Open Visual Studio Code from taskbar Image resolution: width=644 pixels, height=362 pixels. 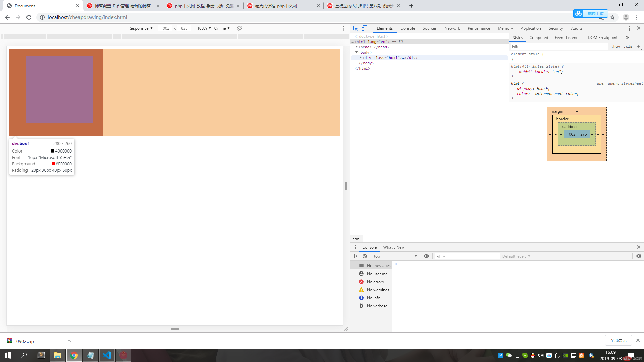pos(107,355)
